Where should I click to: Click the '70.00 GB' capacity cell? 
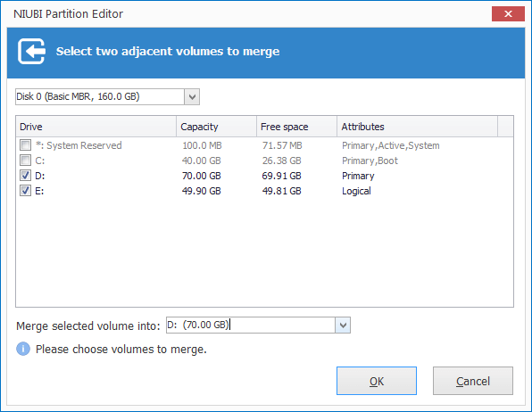[202, 176]
